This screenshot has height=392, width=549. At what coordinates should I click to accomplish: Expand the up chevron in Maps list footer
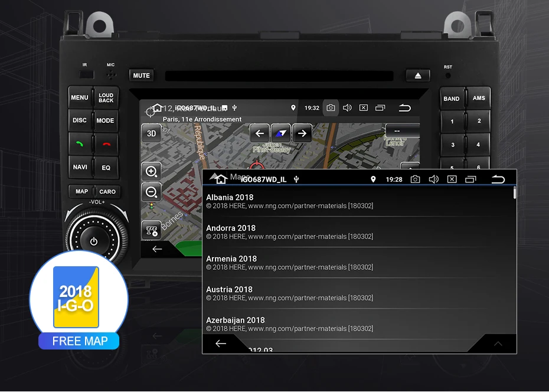coord(498,344)
